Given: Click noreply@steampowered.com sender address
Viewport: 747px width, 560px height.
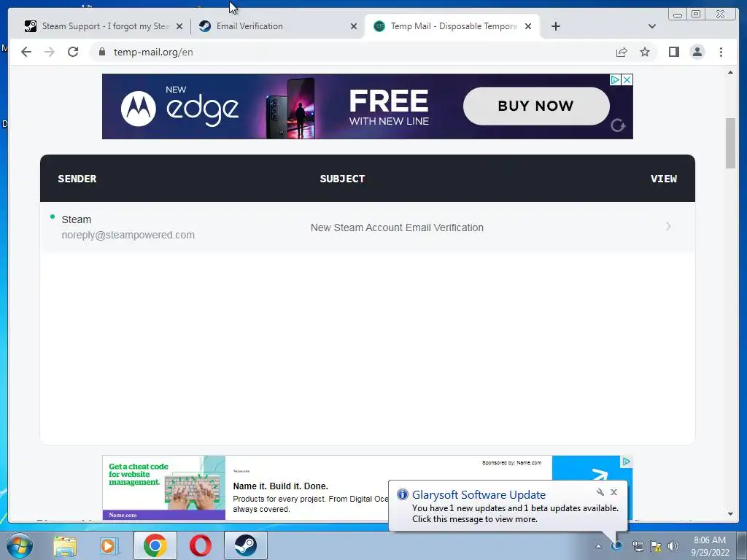Looking at the screenshot, I should pos(128,235).
